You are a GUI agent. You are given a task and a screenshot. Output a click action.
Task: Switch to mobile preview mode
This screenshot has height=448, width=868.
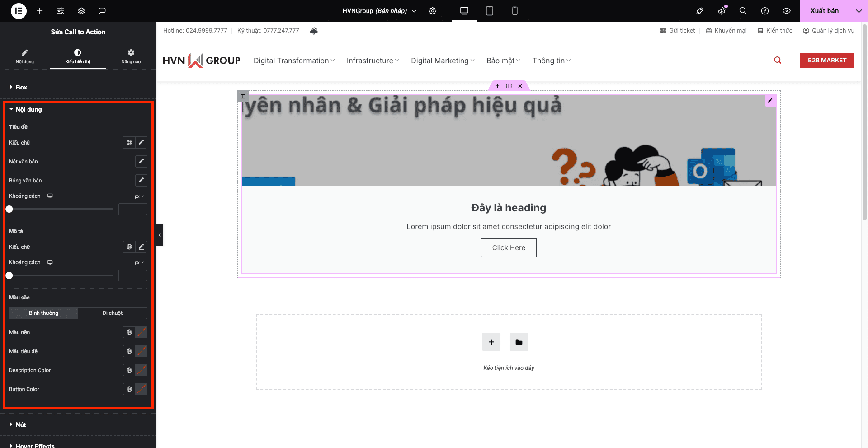click(514, 11)
